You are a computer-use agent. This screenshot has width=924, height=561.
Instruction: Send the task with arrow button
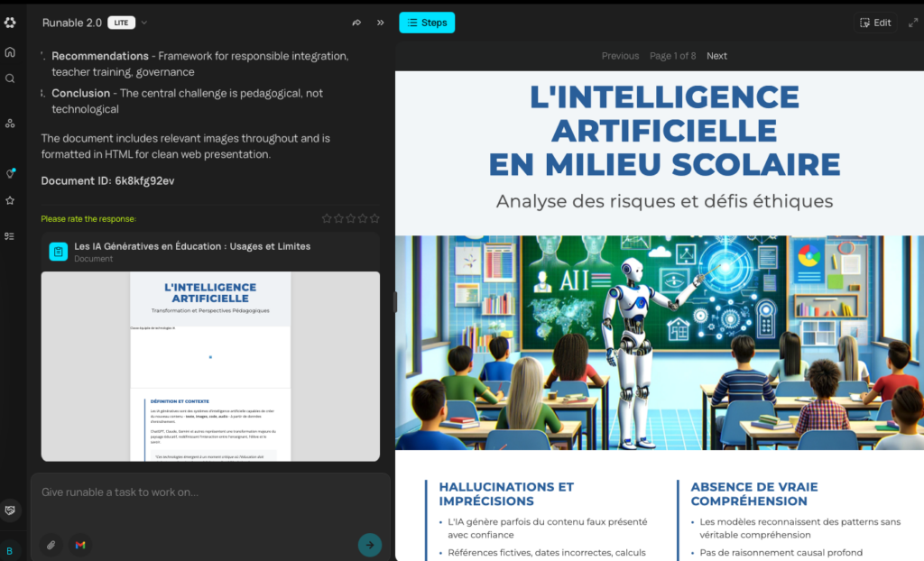pos(369,544)
